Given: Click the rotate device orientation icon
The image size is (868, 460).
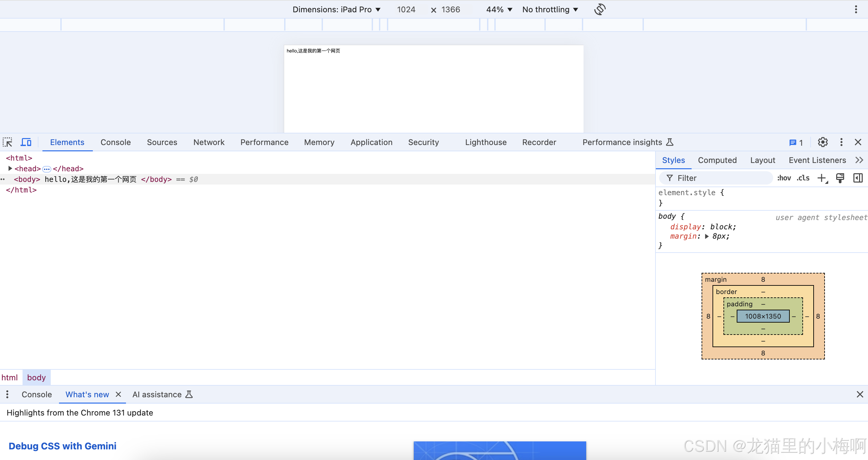Looking at the screenshot, I should [600, 9].
